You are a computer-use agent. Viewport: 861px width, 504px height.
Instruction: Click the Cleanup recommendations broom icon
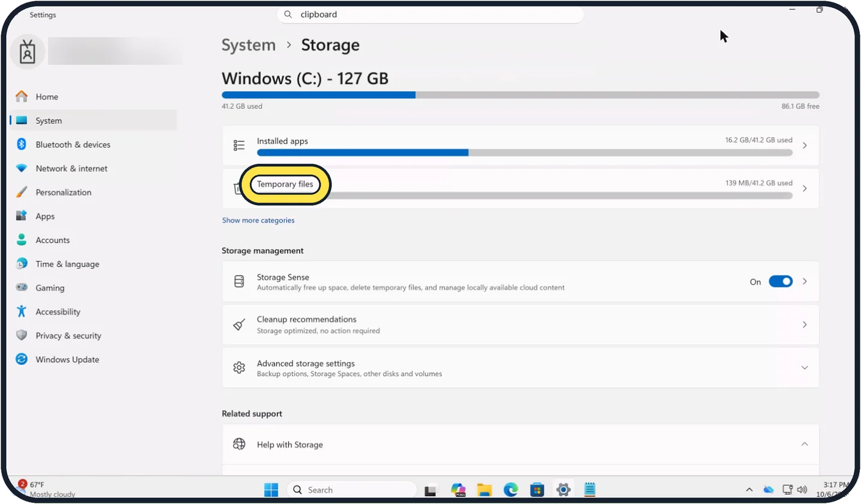tap(239, 325)
